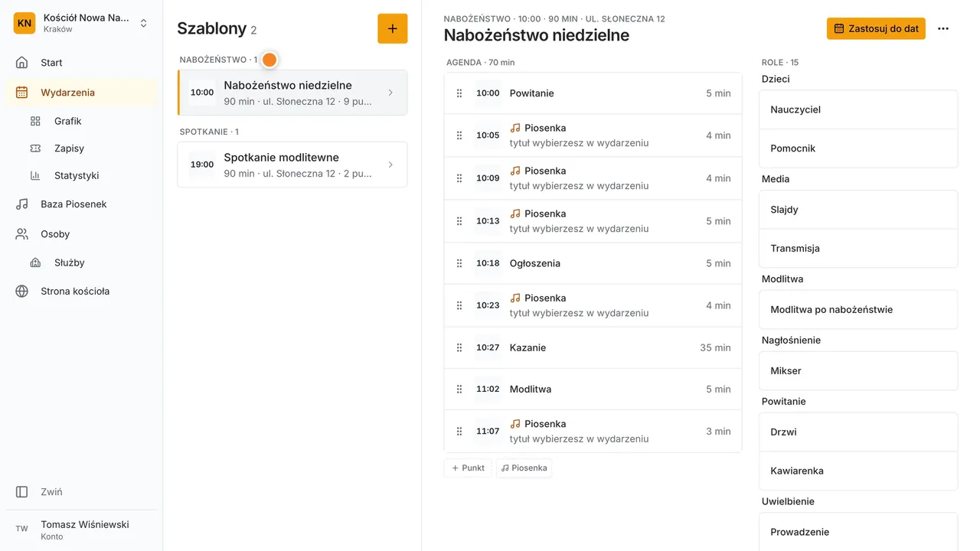Click the Służby church building icon
Image resolution: width=980 pixels, height=551 pixels.
pos(35,262)
